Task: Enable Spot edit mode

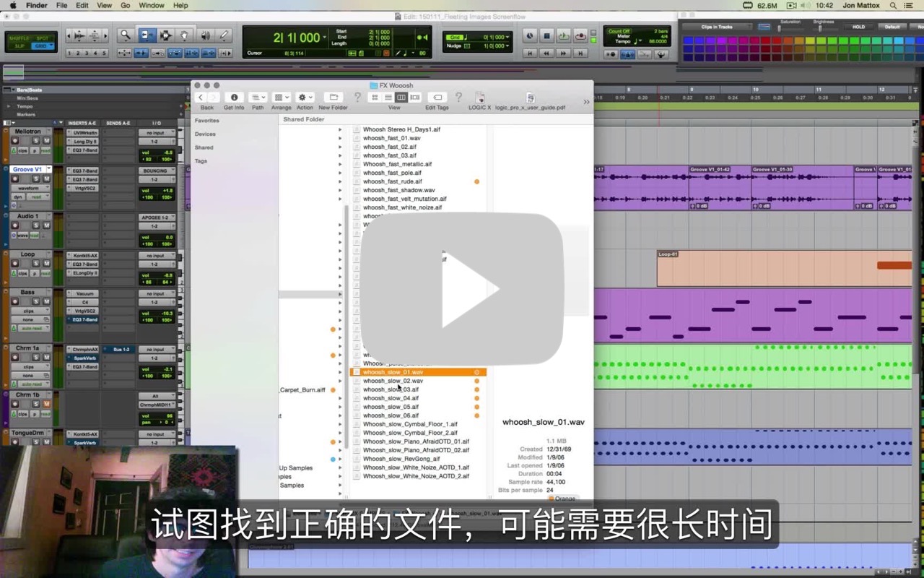Action: (42, 38)
